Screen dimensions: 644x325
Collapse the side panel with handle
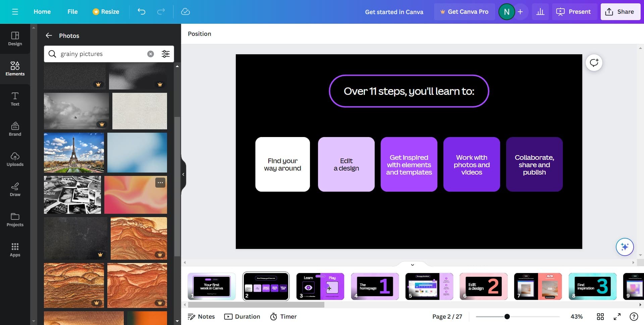pyautogui.click(x=183, y=174)
